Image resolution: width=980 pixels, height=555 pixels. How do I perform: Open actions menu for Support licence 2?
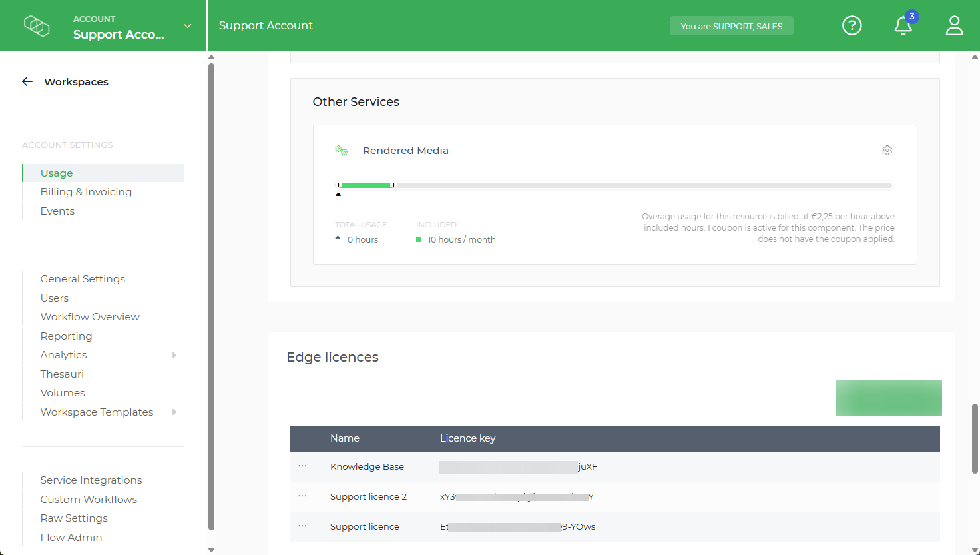[303, 496]
